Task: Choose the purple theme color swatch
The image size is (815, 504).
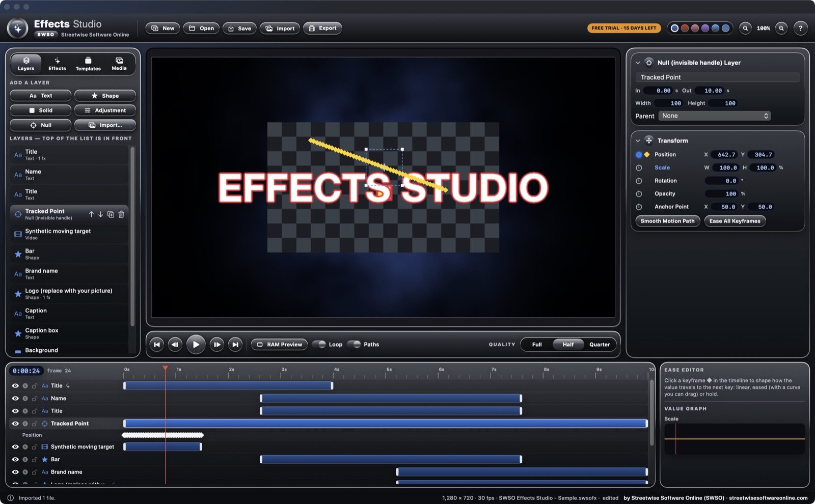Action: point(705,29)
